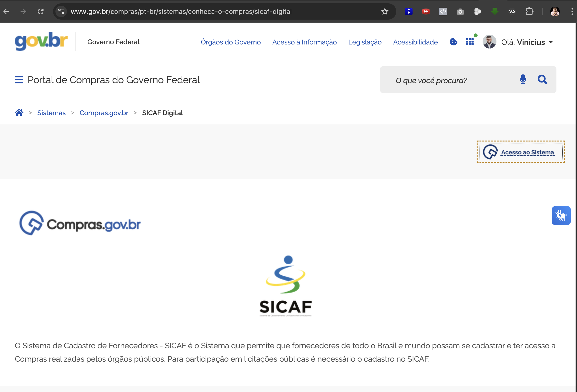
Task: Open Chrome three-dot menu
Action: tap(572, 11)
